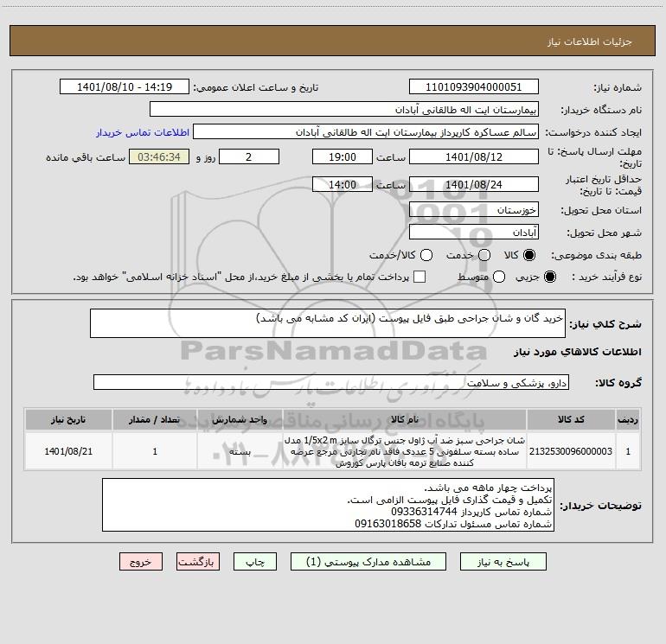This screenshot has width=666, height=644.
Task: Click the delivery province field خوزستان
Action: 474,209
